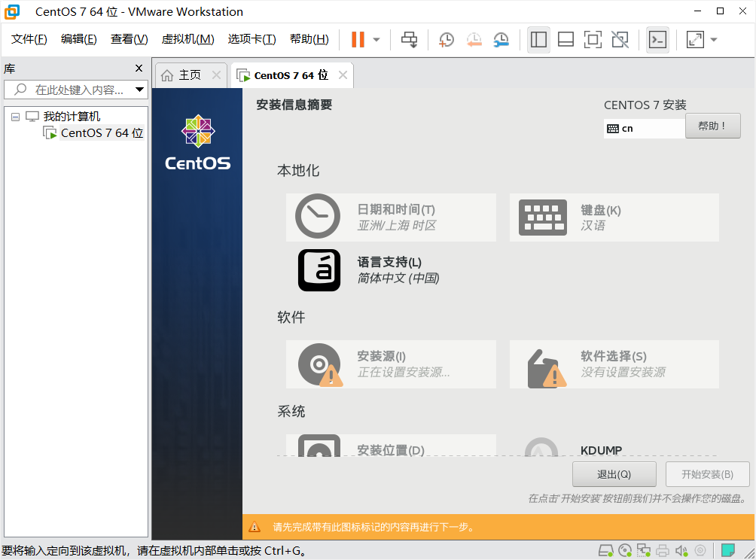
Task: Click the 帮助! button in the installer
Action: [712, 126]
